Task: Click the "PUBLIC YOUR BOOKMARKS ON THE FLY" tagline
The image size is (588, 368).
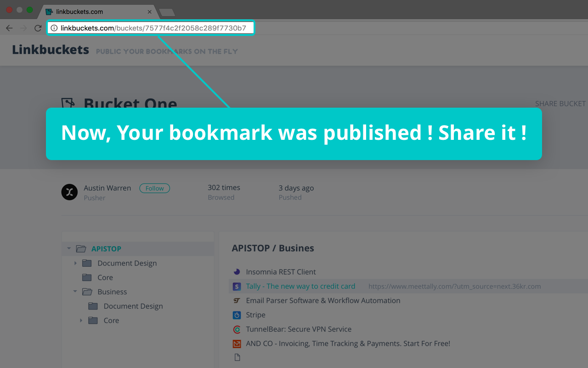Action: pyautogui.click(x=167, y=52)
